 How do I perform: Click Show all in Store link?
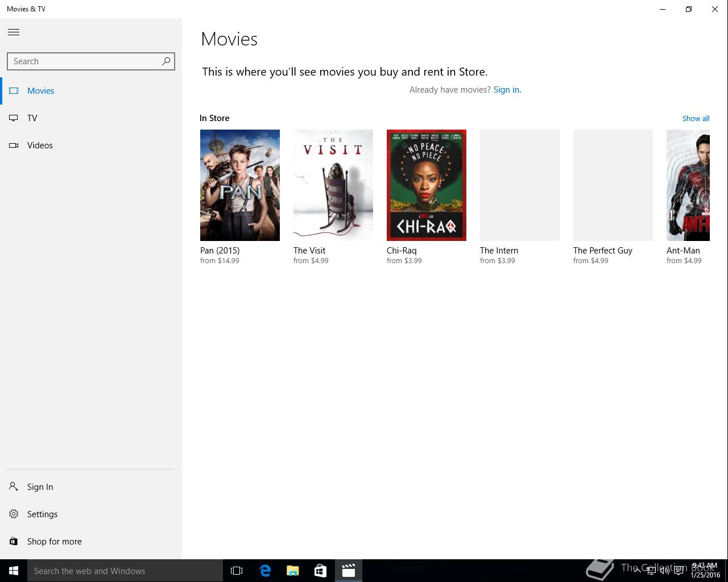pos(696,119)
